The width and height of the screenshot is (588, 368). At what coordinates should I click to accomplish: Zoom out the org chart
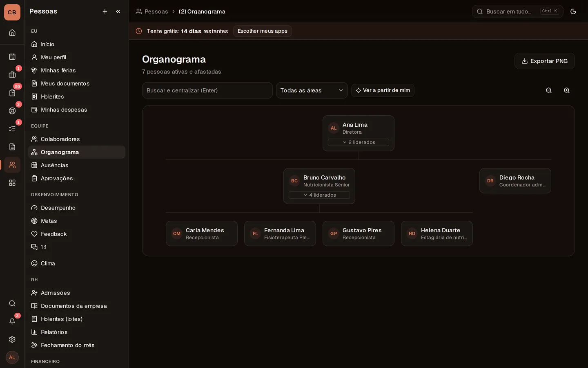549,90
